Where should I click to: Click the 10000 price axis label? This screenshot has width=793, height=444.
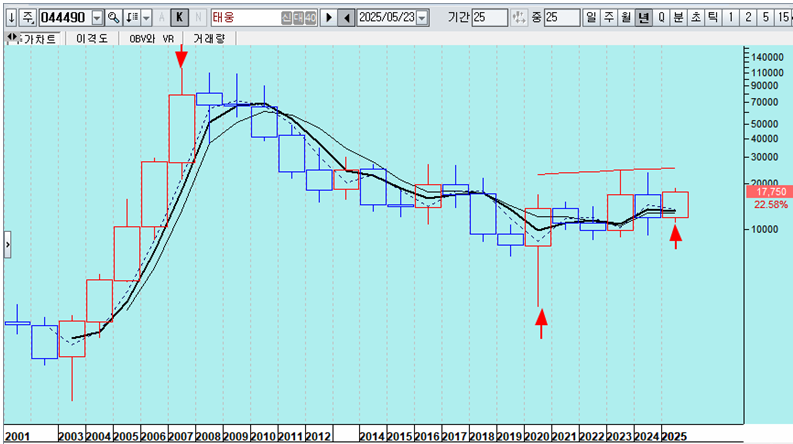pos(764,229)
